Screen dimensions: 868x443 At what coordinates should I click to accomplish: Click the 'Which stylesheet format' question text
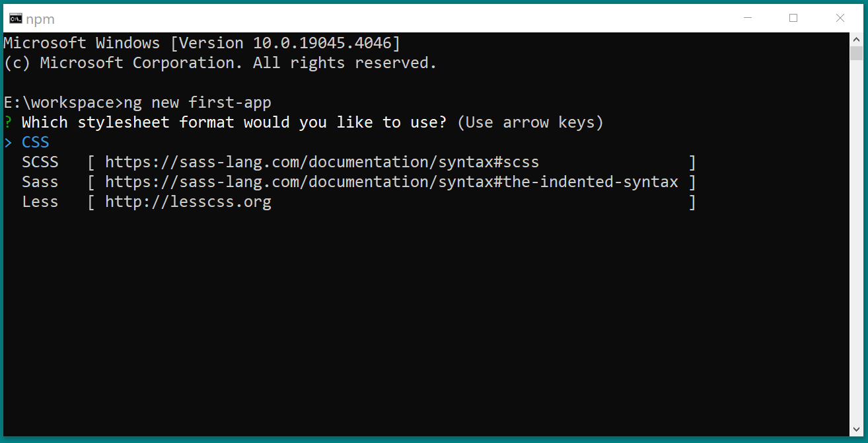click(234, 122)
